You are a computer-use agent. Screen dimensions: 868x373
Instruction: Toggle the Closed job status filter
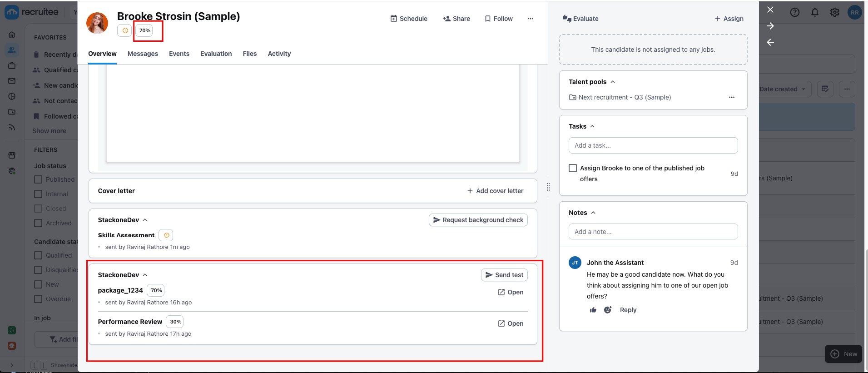coord(39,209)
